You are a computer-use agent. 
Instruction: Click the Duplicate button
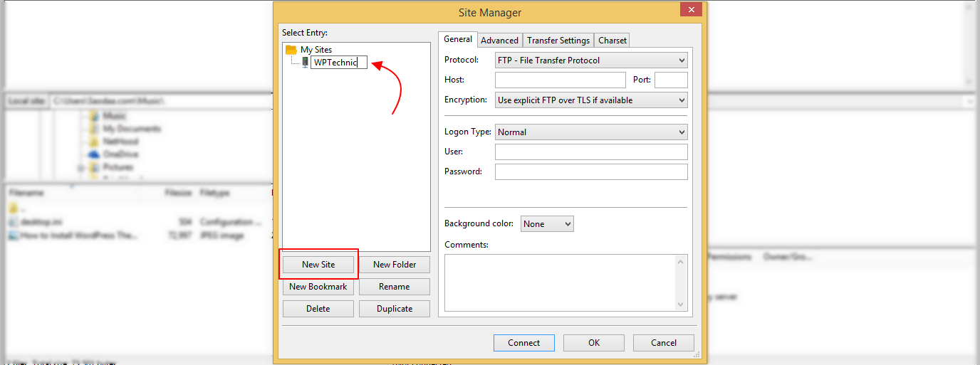pos(395,309)
